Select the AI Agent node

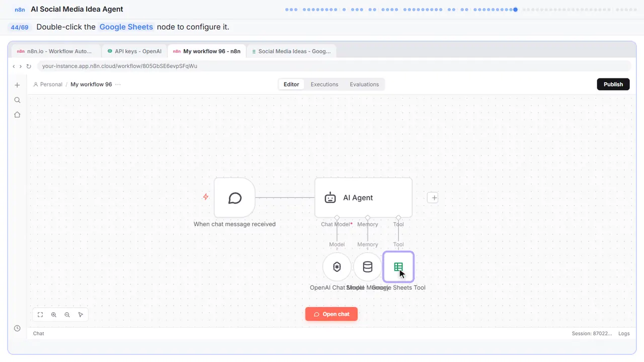[x=363, y=198]
